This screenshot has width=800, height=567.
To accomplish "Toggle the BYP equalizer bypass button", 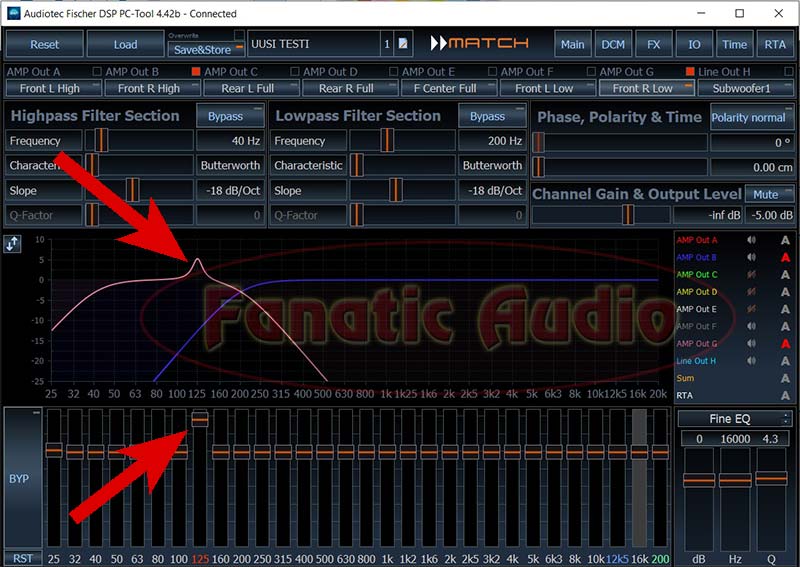I will coord(23,478).
